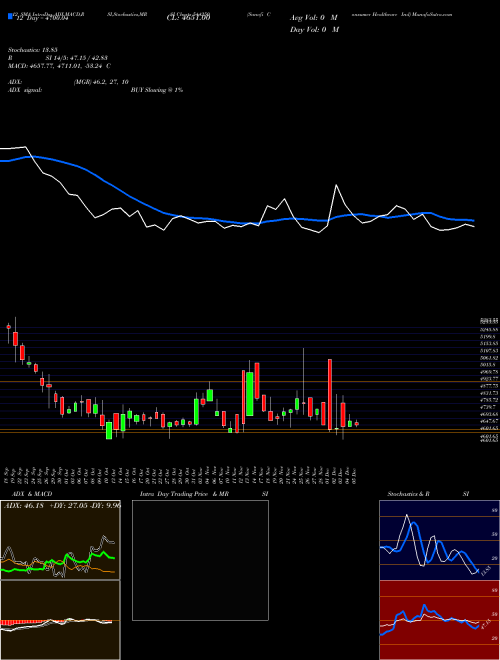
Task: Click the 'ADX: 46.18 +DY: 27.05 -DY: 9.96' readout
Action: click(x=62, y=506)
